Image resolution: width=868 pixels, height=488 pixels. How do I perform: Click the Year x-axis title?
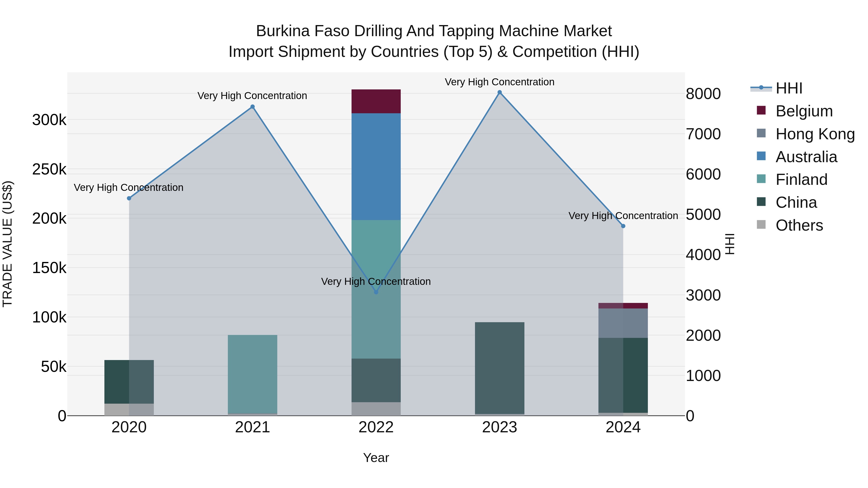[376, 458]
